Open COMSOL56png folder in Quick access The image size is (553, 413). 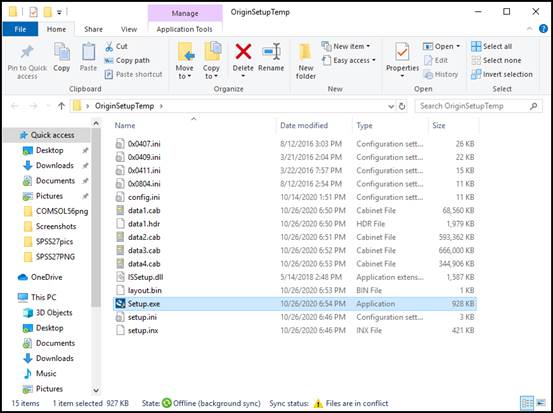pyautogui.click(x=62, y=211)
